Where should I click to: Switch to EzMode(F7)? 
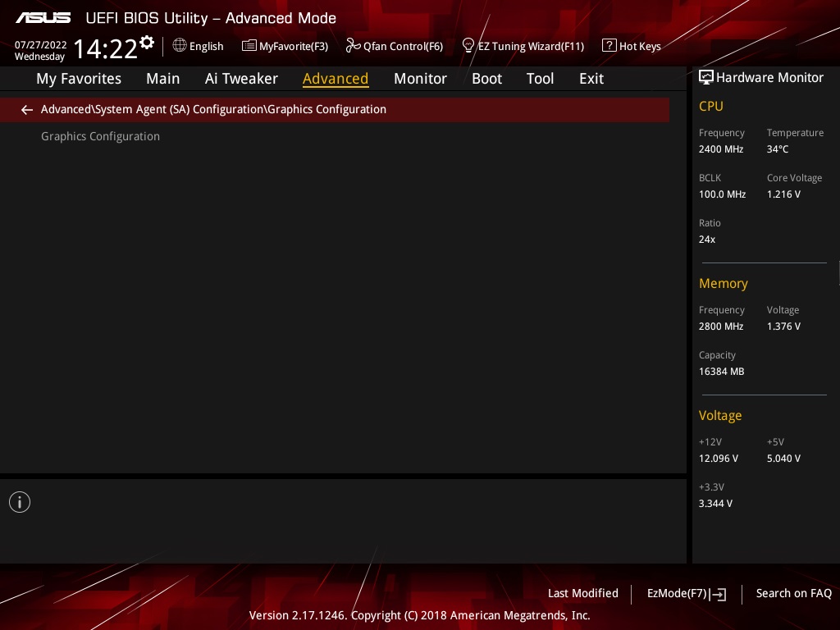coord(677,593)
